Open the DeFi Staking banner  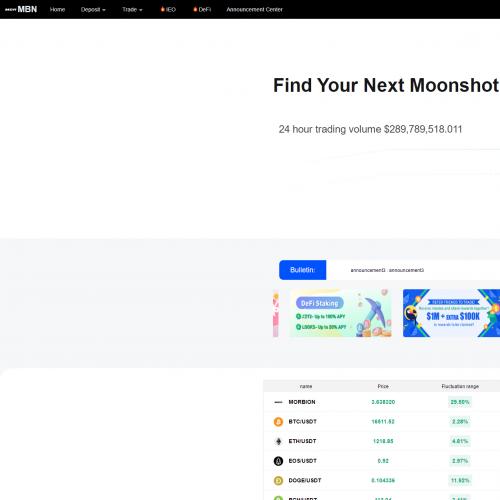341,313
